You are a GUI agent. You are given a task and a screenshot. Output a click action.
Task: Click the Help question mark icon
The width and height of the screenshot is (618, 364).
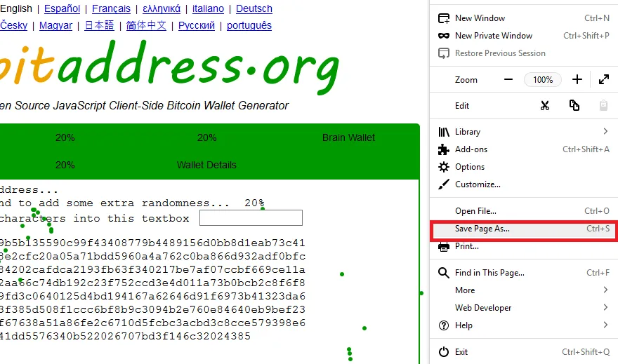(x=444, y=325)
